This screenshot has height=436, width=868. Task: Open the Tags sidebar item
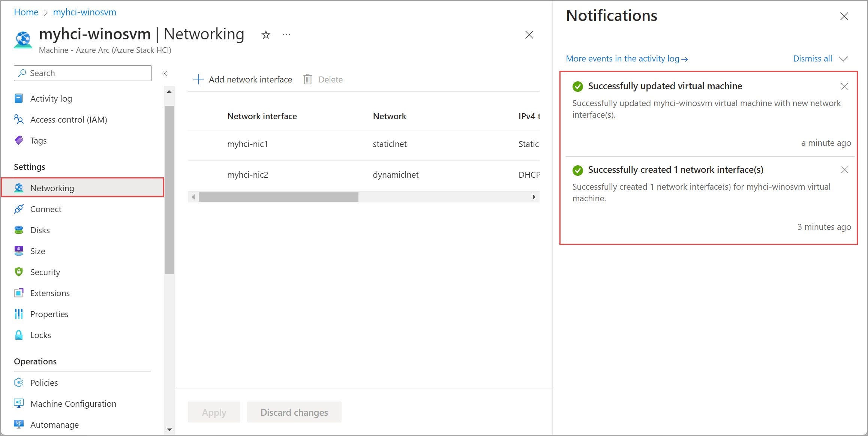pyautogui.click(x=38, y=141)
